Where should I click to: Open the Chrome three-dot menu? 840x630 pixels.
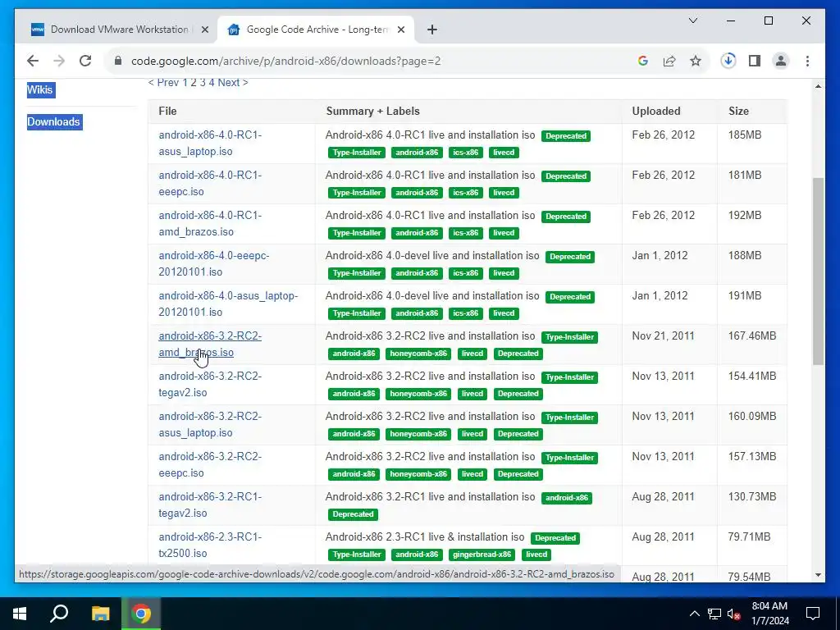(x=807, y=61)
